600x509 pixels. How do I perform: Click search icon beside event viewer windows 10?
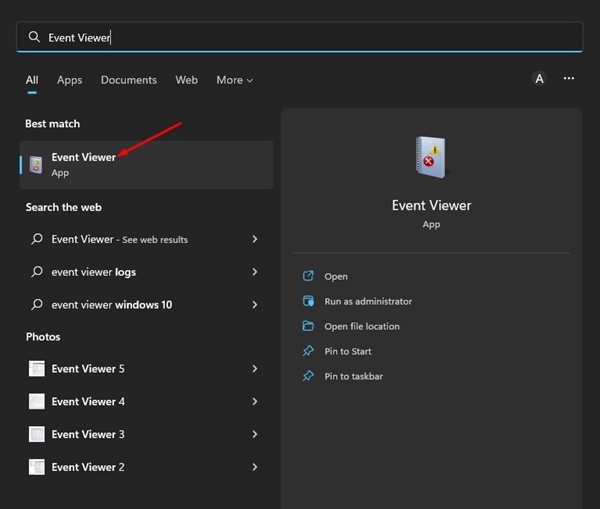[37, 305]
